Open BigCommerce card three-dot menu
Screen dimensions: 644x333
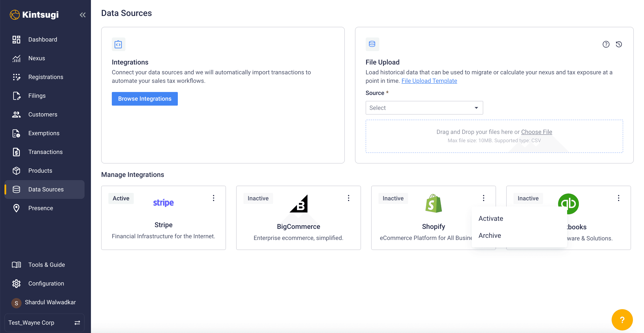[x=348, y=198]
